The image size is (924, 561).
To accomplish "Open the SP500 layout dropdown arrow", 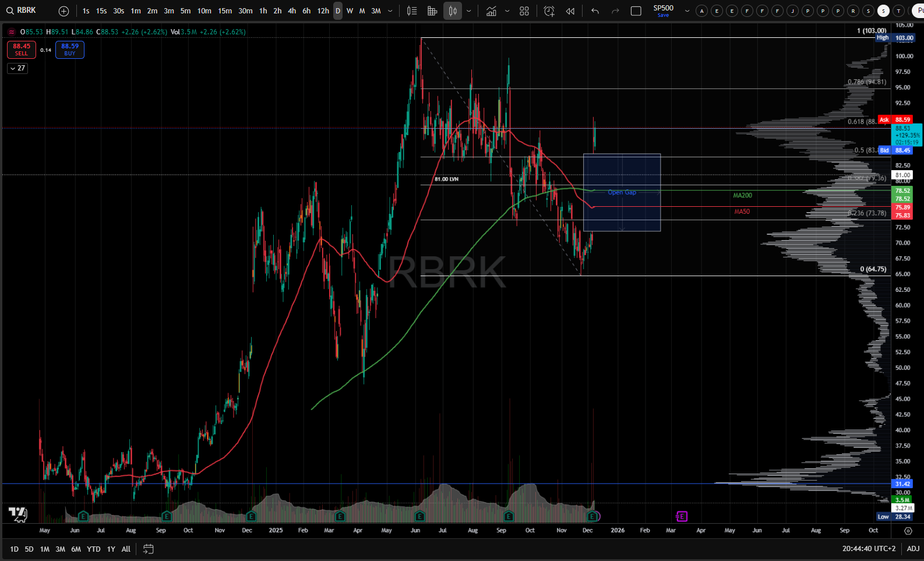I will [x=687, y=11].
